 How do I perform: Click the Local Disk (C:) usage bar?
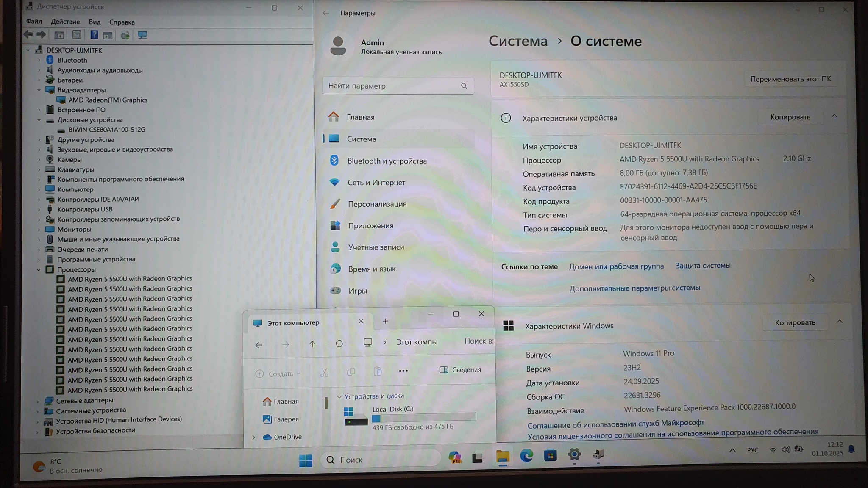[x=424, y=418]
